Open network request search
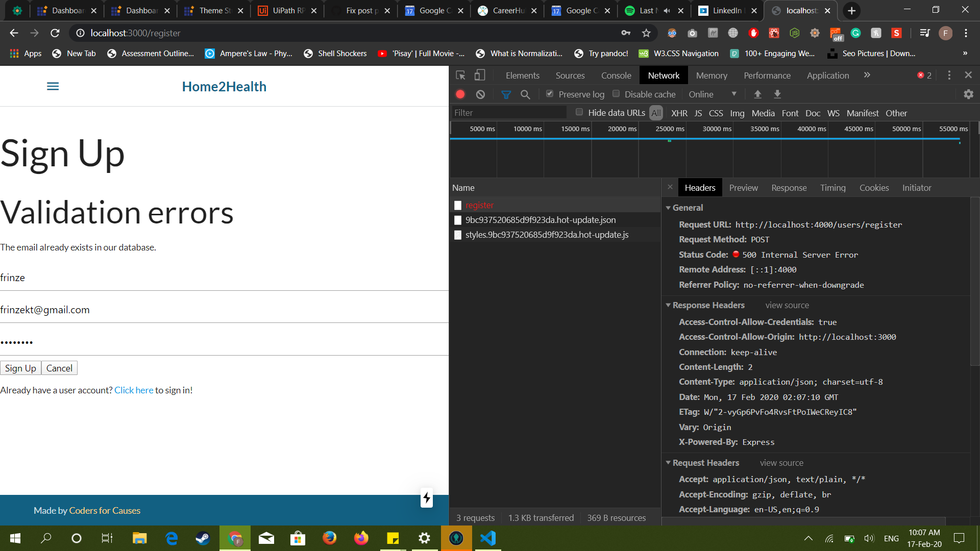 coord(526,94)
